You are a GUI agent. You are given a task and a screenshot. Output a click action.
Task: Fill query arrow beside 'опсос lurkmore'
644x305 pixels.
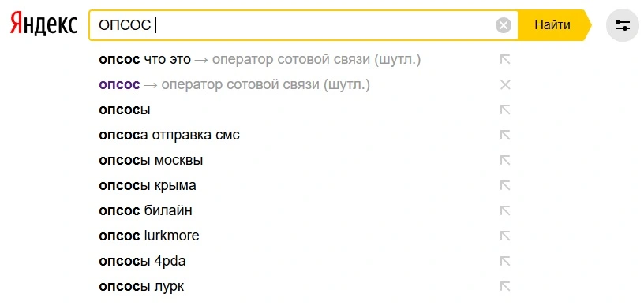point(505,236)
